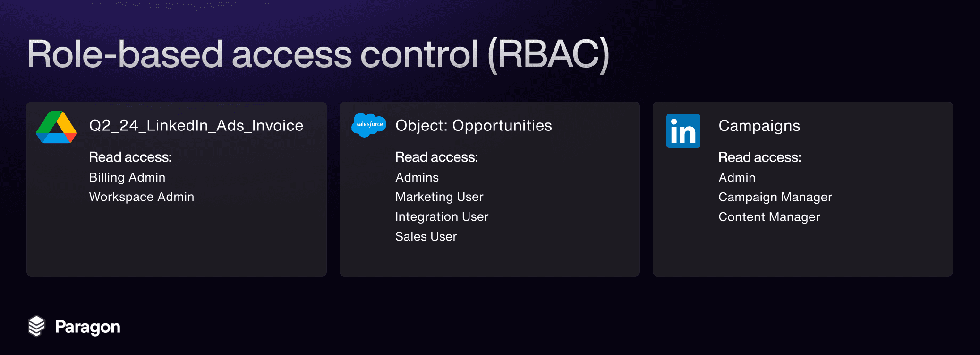Click the Admin role under Campaigns
The width and height of the screenshot is (980, 355).
[x=737, y=178]
